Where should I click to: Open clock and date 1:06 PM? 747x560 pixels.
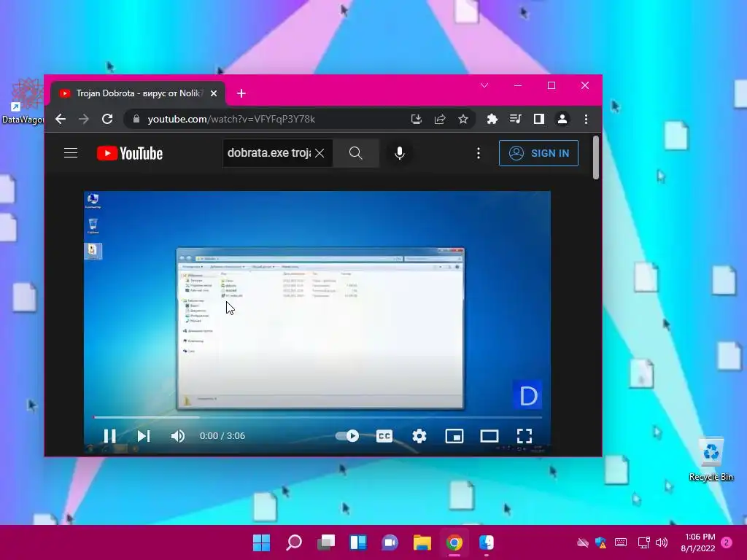698,542
